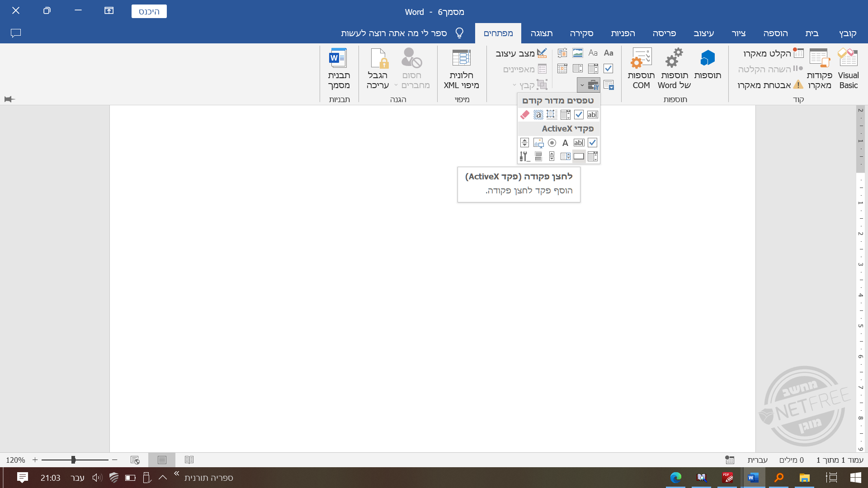
Task: Insert a rich text content control
Action: 609,53
